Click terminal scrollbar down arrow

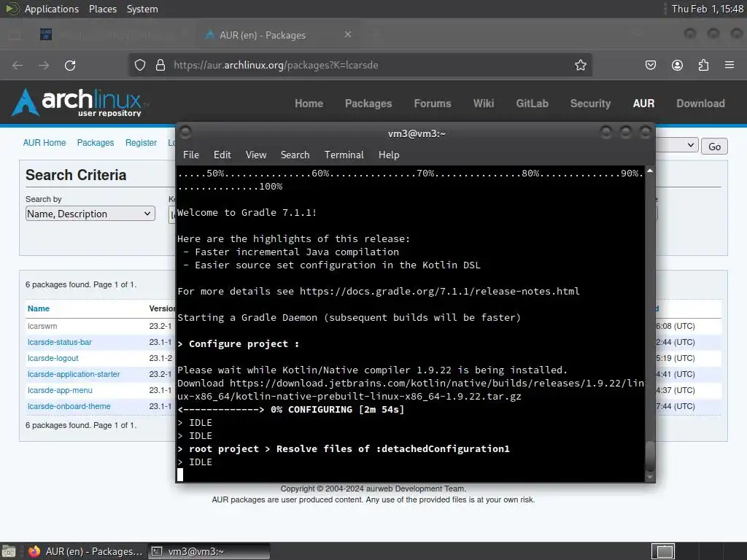click(650, 477)
